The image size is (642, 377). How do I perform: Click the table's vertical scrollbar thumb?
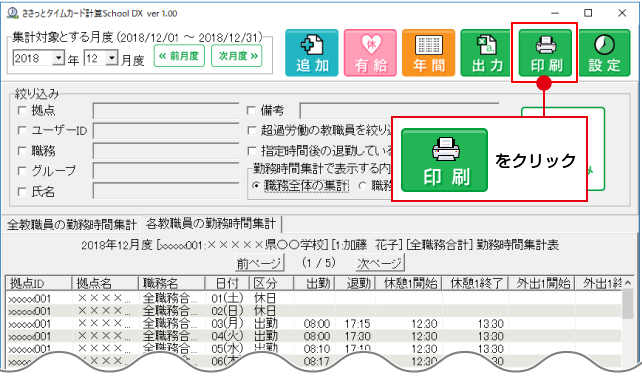(627, 304)
